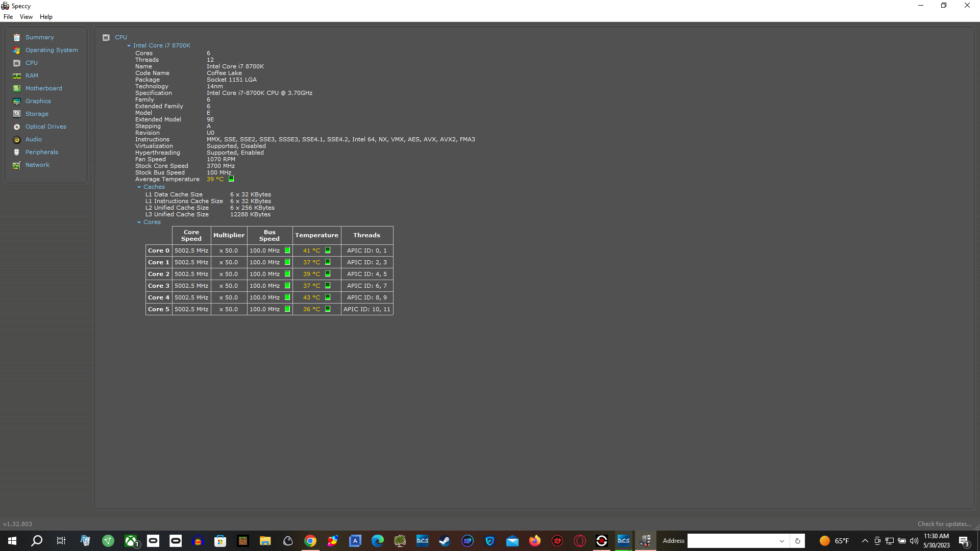
Task: Open the Mail app from taskbar
Action: [512, 541]
